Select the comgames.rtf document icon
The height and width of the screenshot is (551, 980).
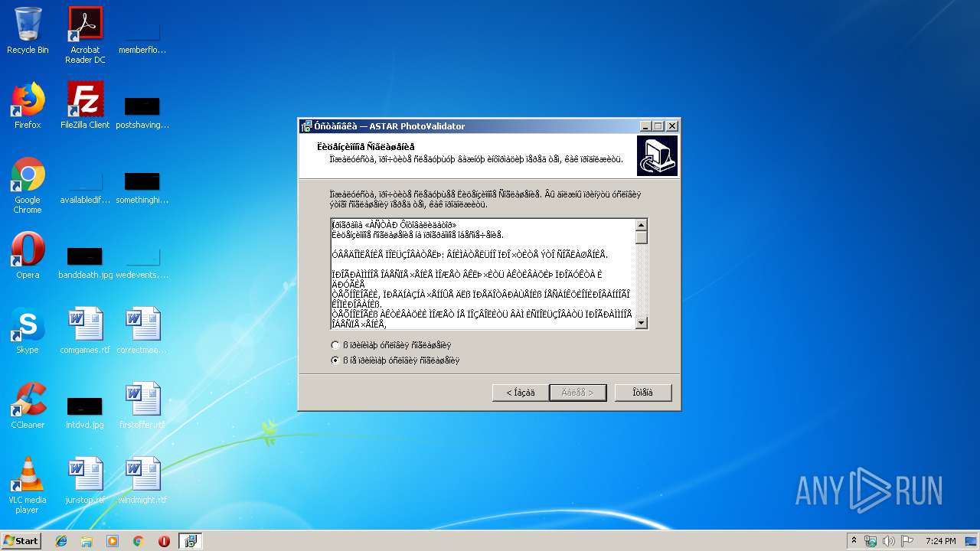tap(85, 330)
